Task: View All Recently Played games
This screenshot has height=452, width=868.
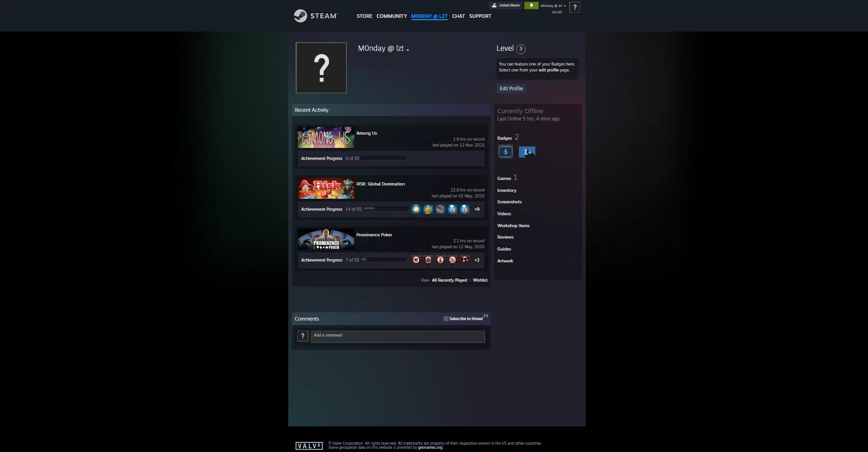Action: (x=449, y=280)
